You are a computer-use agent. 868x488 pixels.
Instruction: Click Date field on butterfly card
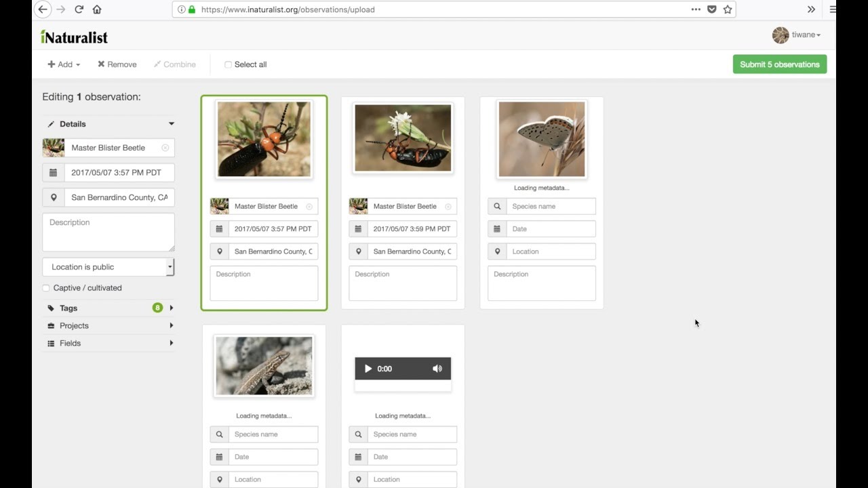click(x=551, y=229)
